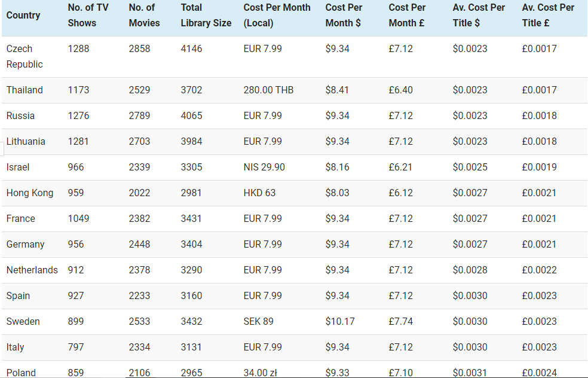The height and width of the screenshot is (378, 588).
Task: Click the $8.03 cost for Hong Kong
Action: 338,193
